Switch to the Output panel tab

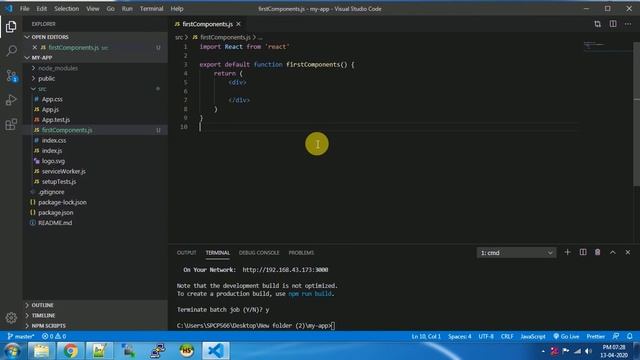click(187, 253)
